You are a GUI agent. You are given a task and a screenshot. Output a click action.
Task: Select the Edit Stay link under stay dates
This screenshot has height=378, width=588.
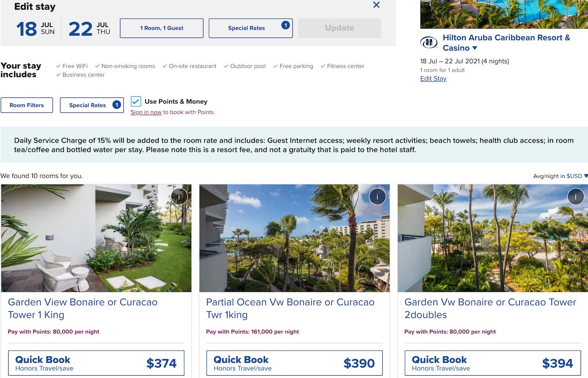(433, 78)
